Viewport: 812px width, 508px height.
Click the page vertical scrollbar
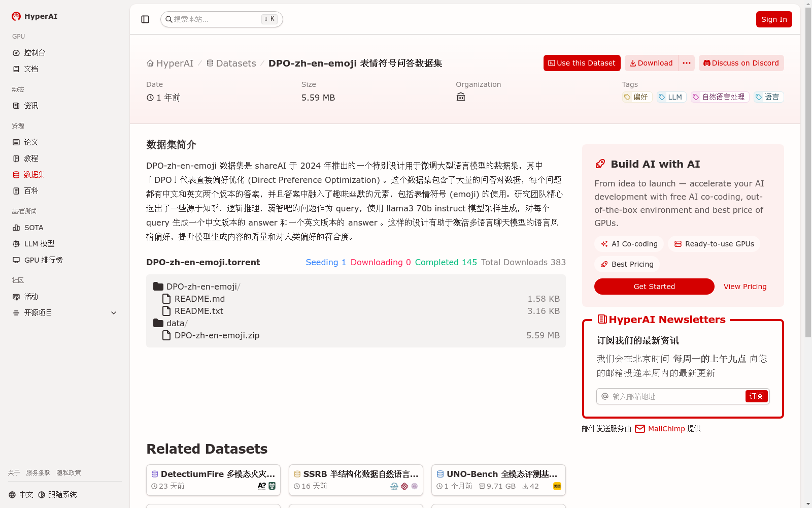click(x=808, y=173)
